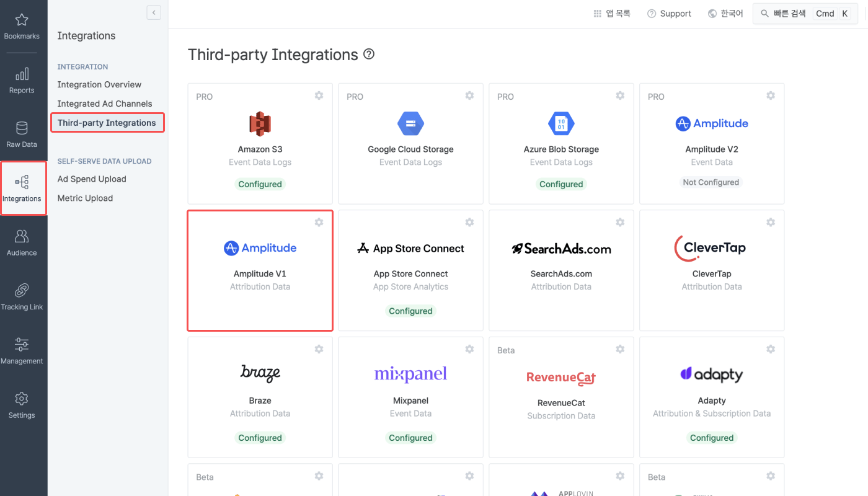The image size is (868, 496).
Task: Open Bookmarks in the left sidebar
Action: [x=22, y=27]
